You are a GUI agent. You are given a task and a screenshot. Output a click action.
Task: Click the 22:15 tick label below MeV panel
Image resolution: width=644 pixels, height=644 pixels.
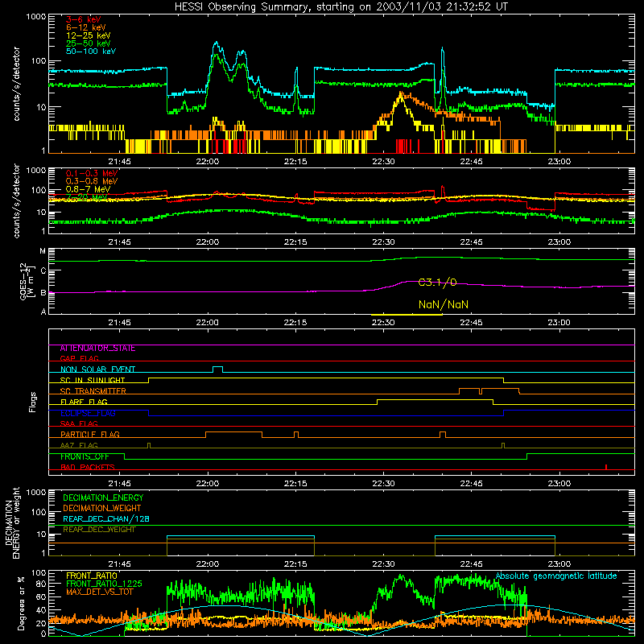point(295,242)
